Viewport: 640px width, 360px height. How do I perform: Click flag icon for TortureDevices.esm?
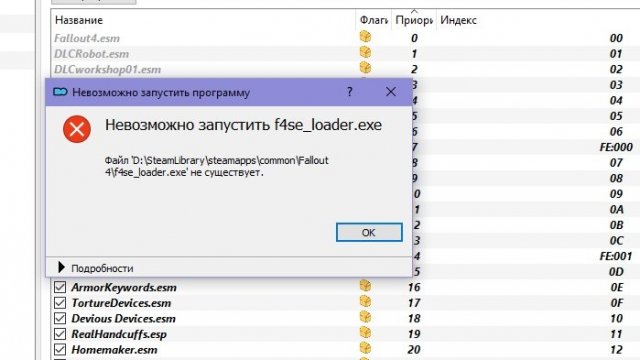click(365, 301)
